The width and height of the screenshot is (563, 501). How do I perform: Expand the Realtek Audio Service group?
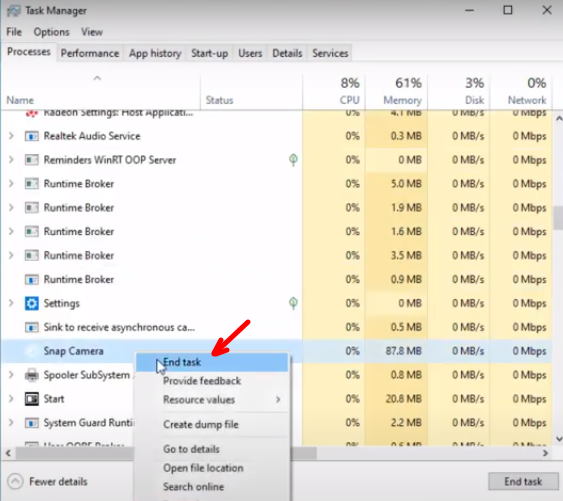point(11,136)
